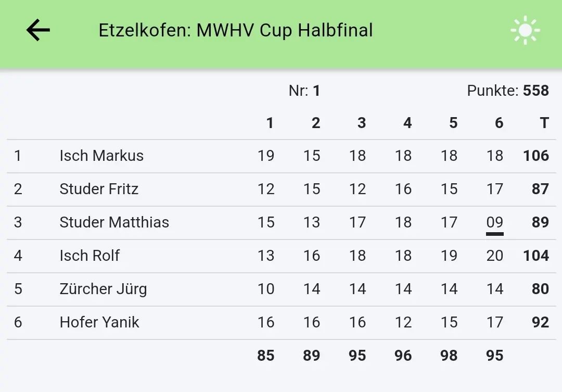
Task: Select Zürcher Jürg's first score 10
Action: click(266, 289)
